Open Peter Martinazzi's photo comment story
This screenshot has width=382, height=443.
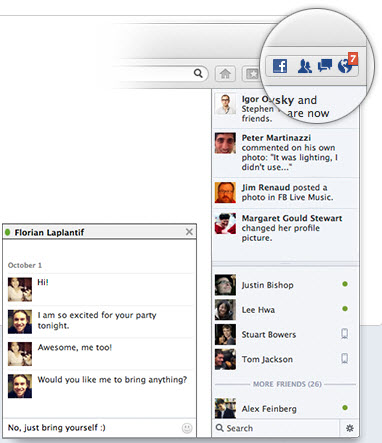[286, 153]
